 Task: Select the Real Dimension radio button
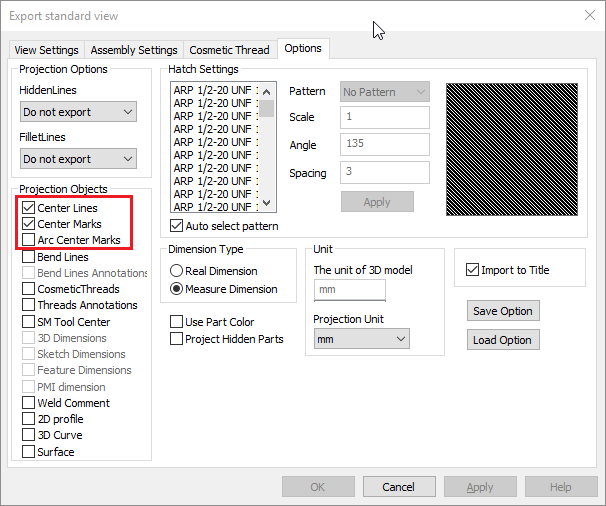[177, 271]
